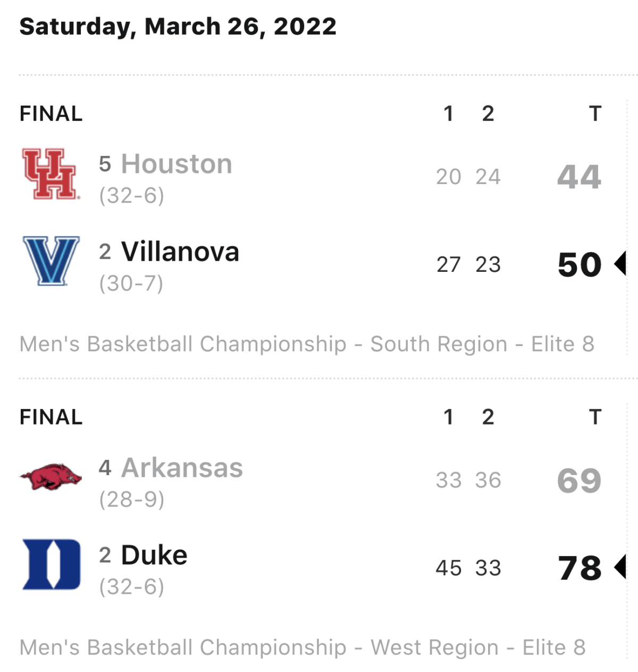Select Arkansas's total score of 69
The height and width of the screenshot is (672, 638).
[x=579, y=480]
